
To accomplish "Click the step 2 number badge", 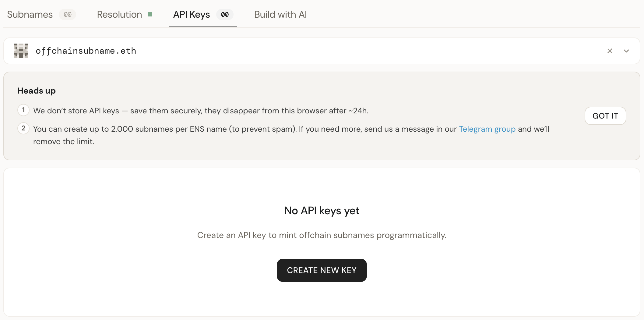I will point(23,128).
